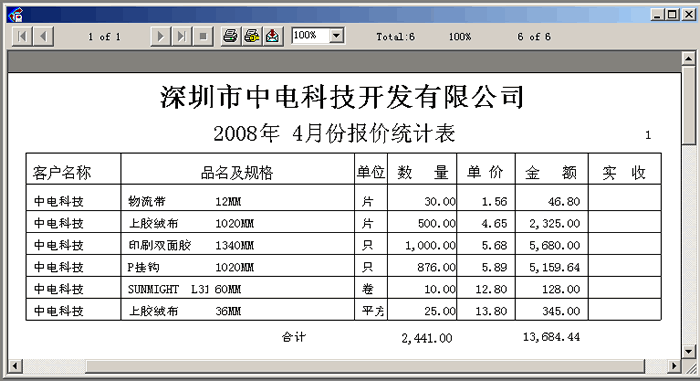The image size is (700, 381).
Task: Click the subtitle 2008年 4月份报价统计表
Action: pyautogui.click(x=334, y=133)
